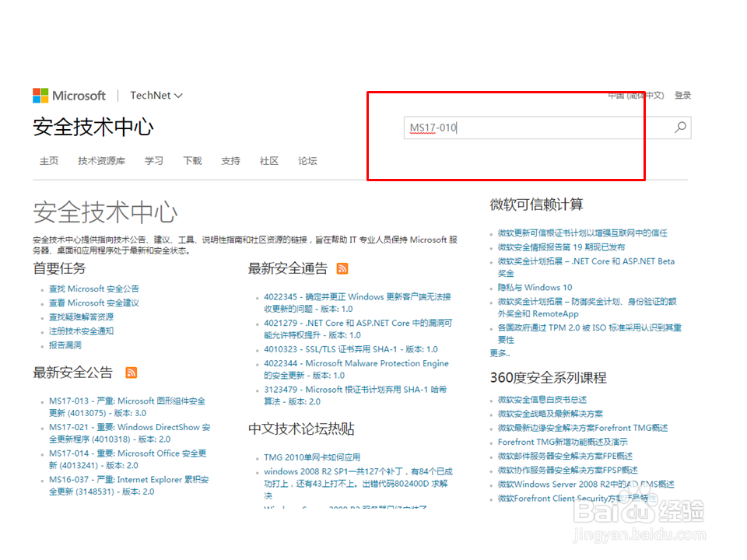Open 微软安全情报报告第 19 期 link
Viewport: 747px width, 560px height.
561,247
